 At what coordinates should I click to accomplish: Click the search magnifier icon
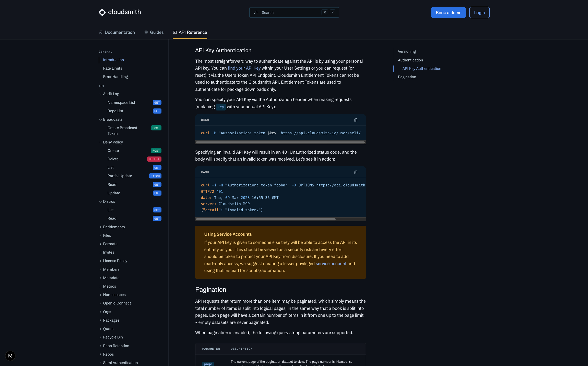point(256,12)
